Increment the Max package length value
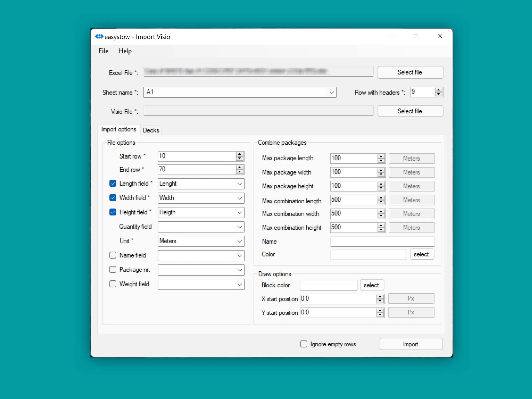Screen dimensions: 532x399 [381, 156]
